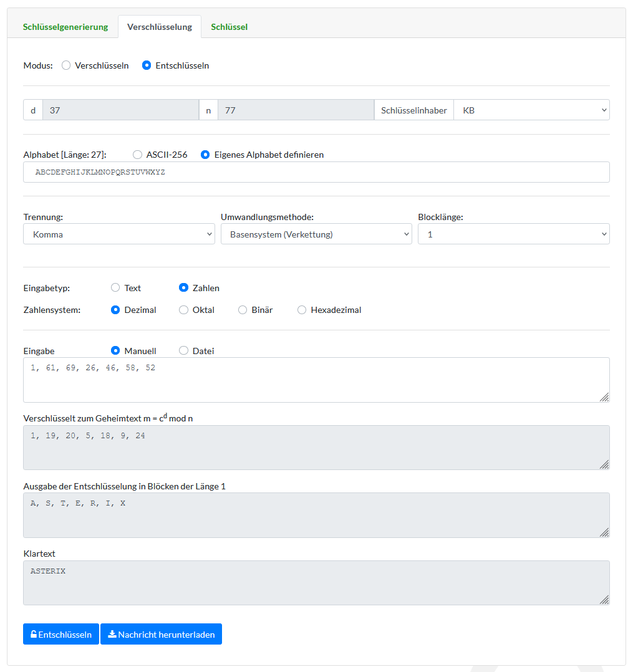Click Nachricht herunterladen download button
This screenshot has height=672, width=633.
click(x=161, y=634)
